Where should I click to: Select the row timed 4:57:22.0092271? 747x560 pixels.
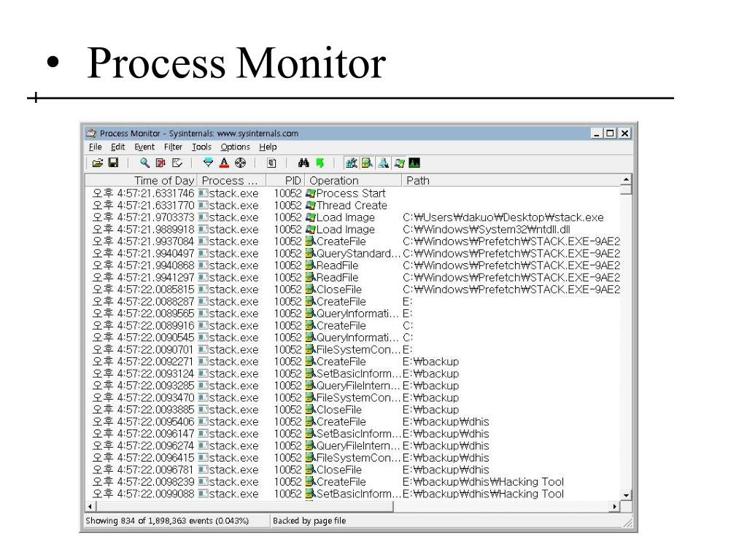pyautogui.click(x=352, y=362)
